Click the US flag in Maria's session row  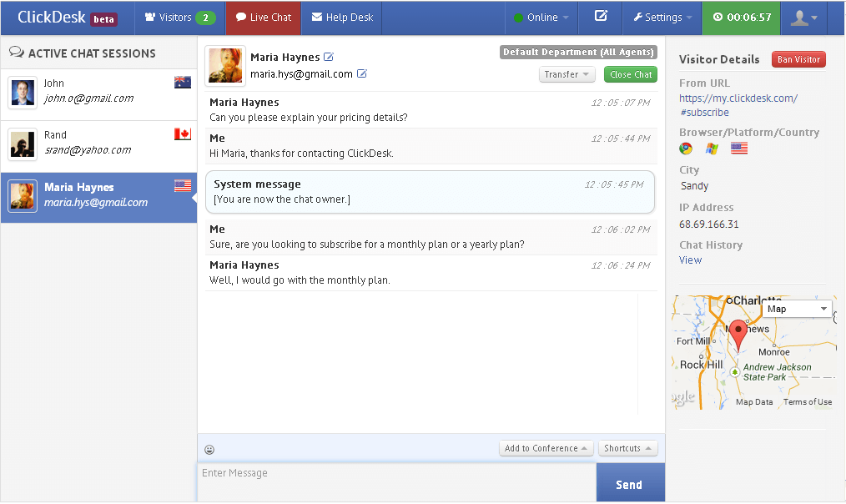183,185
